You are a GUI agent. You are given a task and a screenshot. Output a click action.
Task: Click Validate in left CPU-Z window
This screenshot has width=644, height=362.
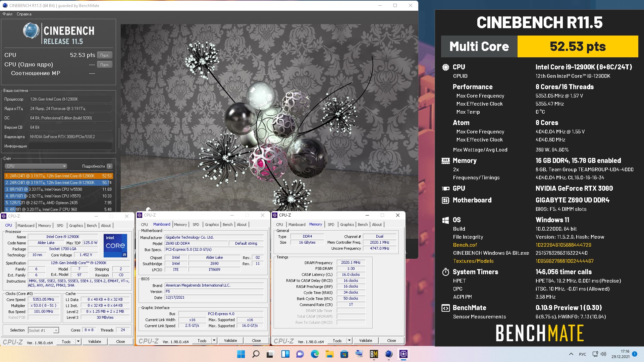click(95, 342)
